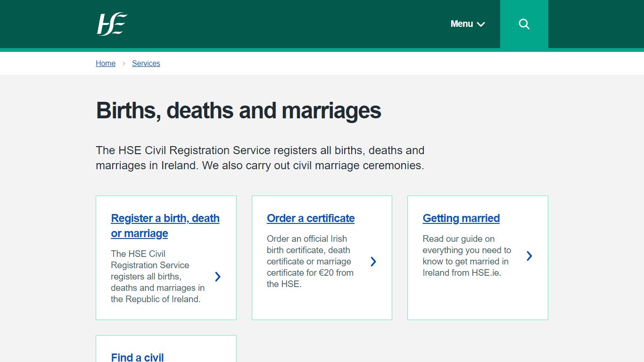Go to the Home breadcrumb link

(x=106, y=63)
